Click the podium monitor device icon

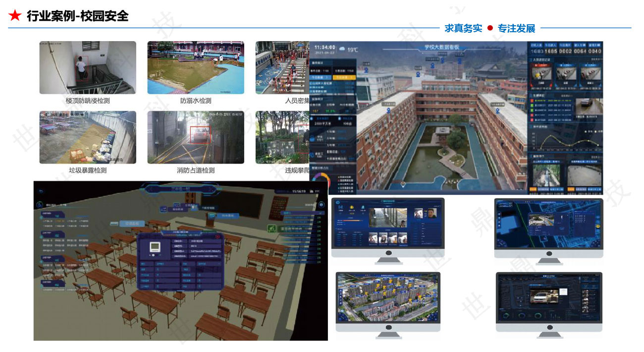tap(212, 215)
